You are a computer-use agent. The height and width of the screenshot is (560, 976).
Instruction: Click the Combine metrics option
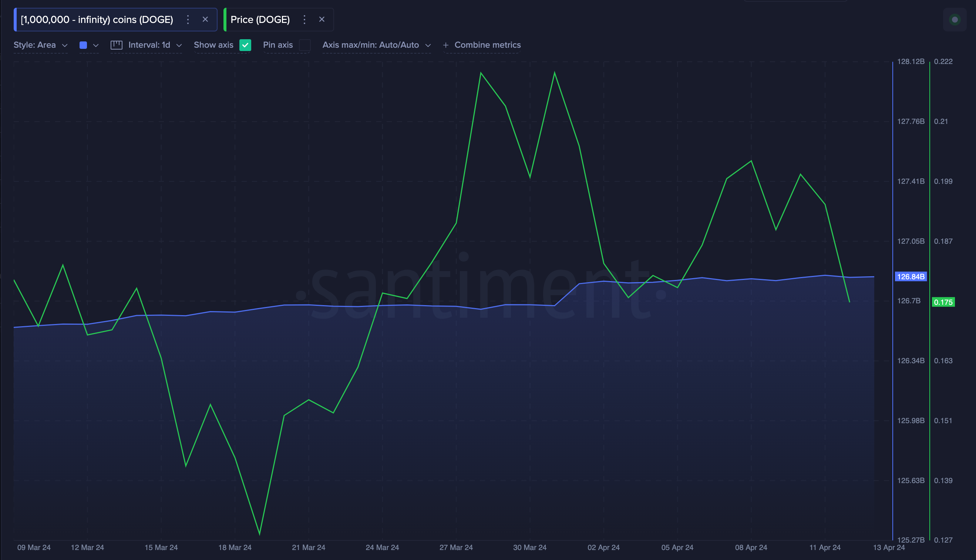(x=487, y=45)
